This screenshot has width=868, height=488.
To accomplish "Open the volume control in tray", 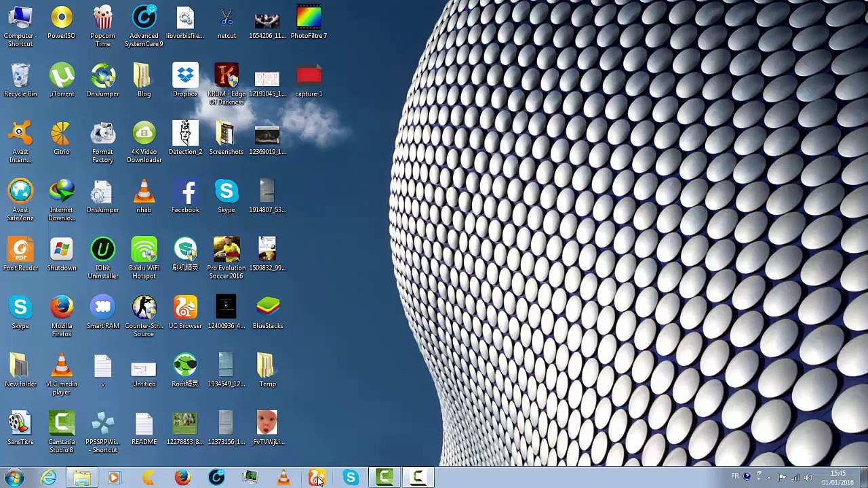I will coord(808,478).
